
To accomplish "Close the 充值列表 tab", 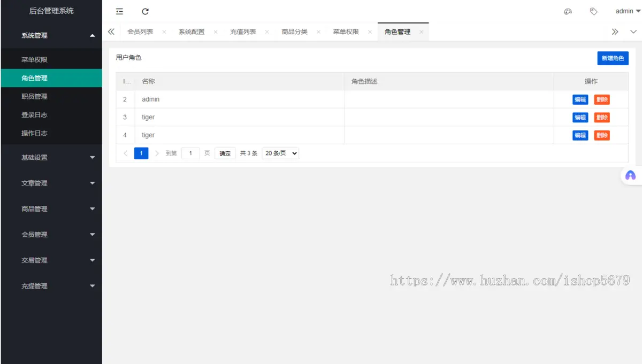I will point(267,32).
